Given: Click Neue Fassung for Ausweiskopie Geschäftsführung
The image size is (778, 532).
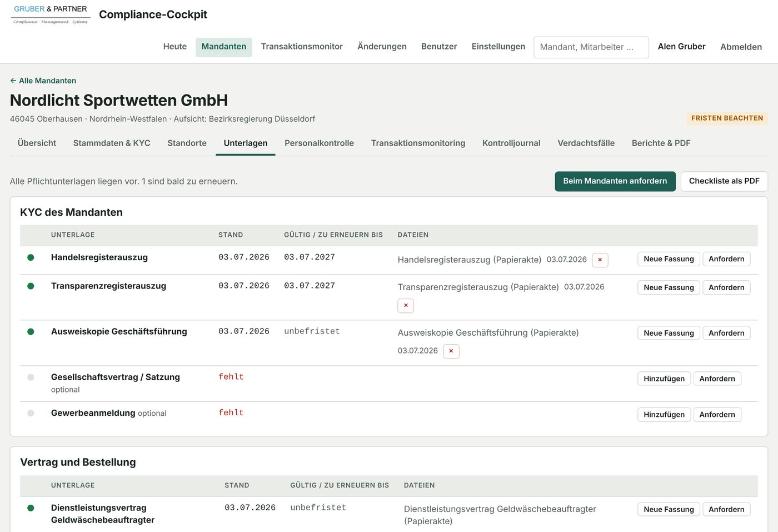Looking at the screenshot, I should point(669,333).
